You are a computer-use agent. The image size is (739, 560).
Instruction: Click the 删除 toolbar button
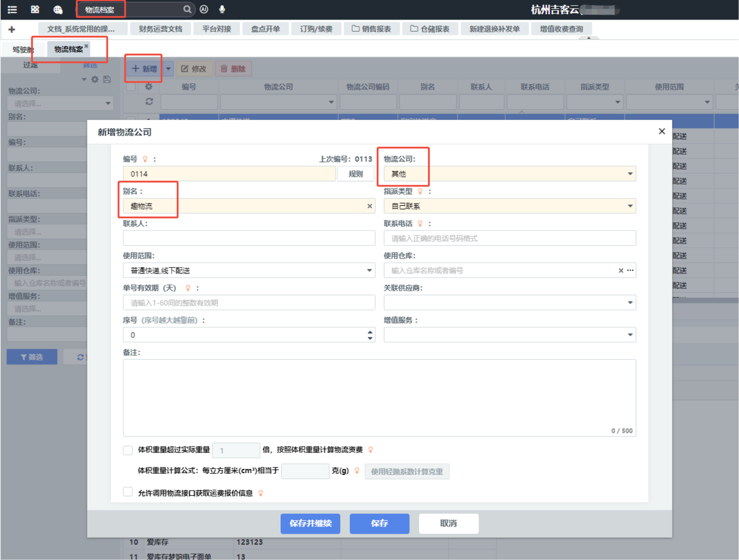(x=233, y=69)
